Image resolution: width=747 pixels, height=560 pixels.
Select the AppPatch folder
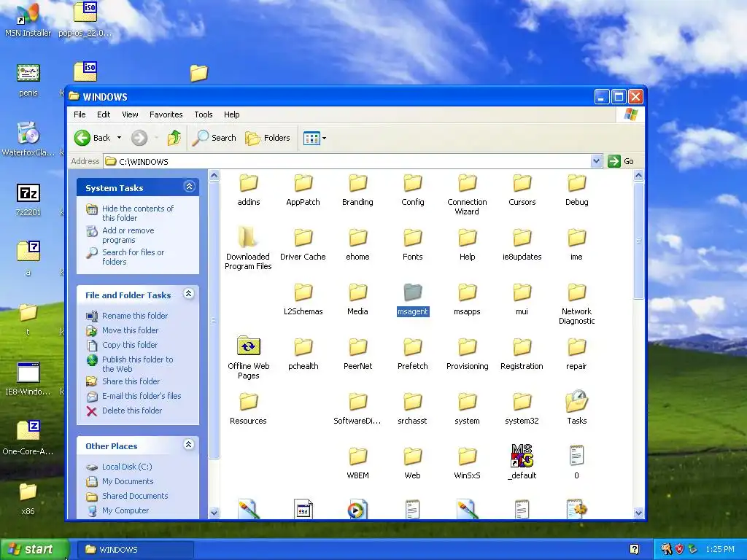[303, 190]
